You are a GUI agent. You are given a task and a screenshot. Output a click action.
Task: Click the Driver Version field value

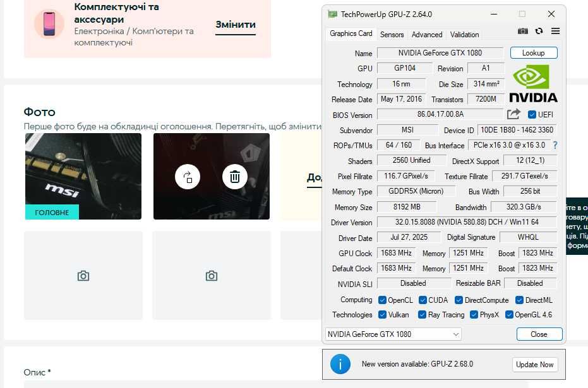tap(467, 222)
